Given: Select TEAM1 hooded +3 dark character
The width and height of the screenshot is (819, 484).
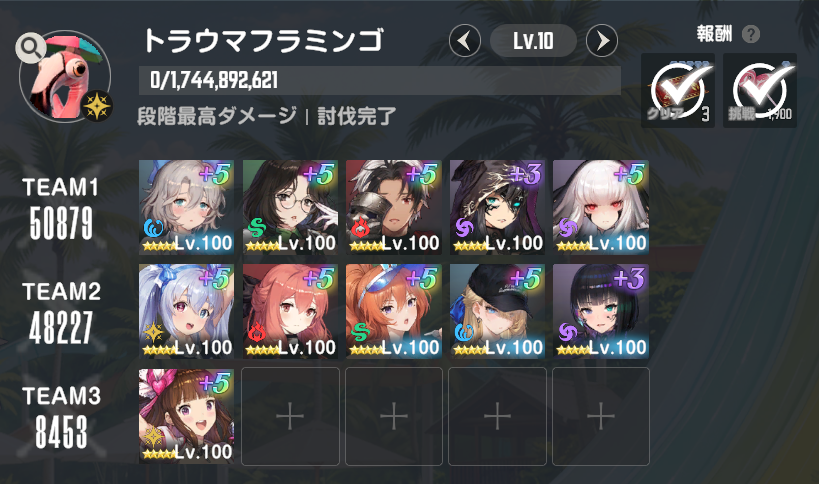Looking at the screenshot, I should pyautogui.click(x=497, y=207).
